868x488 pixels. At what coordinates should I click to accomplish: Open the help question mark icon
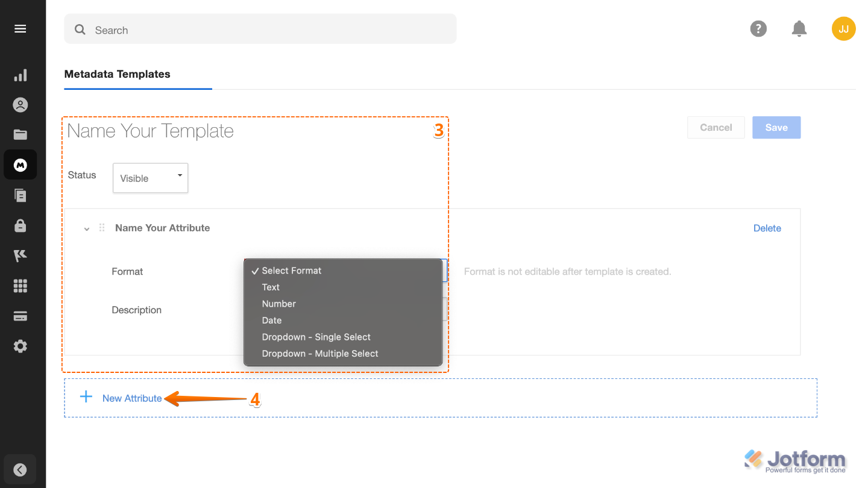[758, 28]
